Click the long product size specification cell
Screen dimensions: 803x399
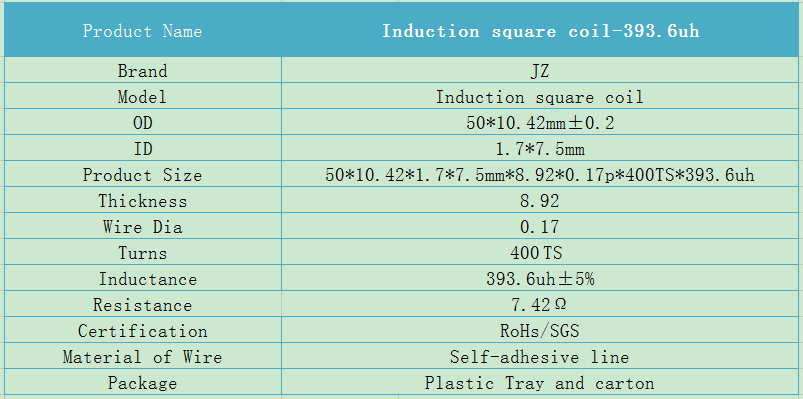pyautogui.click(x=542, y=174)
